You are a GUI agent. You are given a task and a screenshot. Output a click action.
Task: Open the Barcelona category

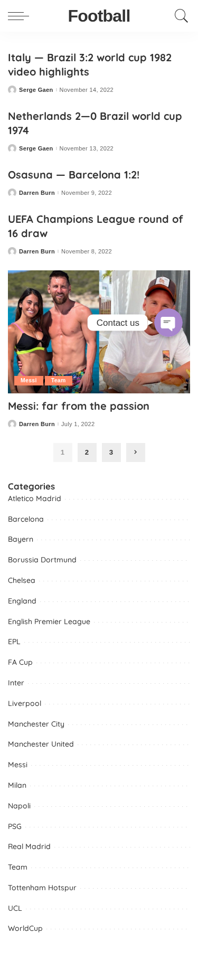coord(26,519)
